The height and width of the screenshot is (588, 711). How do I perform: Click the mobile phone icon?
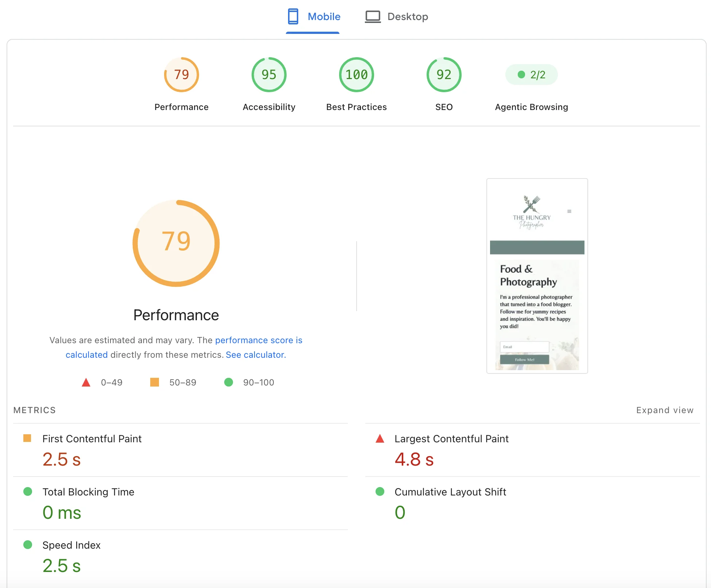293,17
